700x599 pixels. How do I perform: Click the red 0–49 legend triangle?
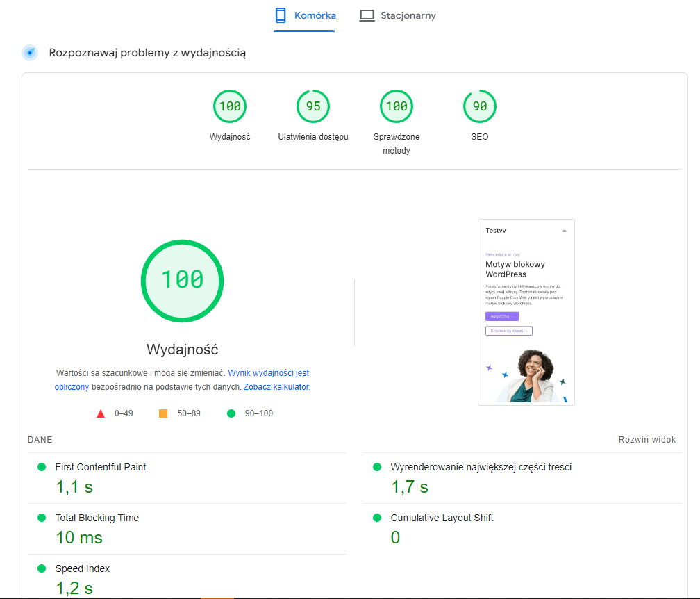pos(100,413)
